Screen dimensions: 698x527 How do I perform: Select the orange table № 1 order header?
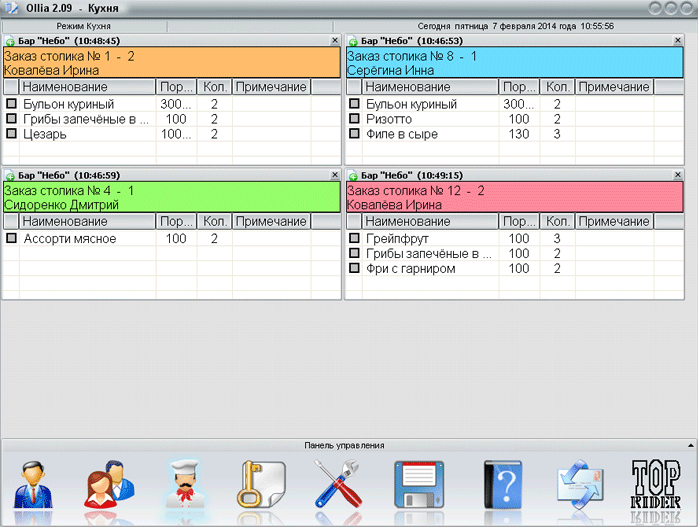pos(172,63)
